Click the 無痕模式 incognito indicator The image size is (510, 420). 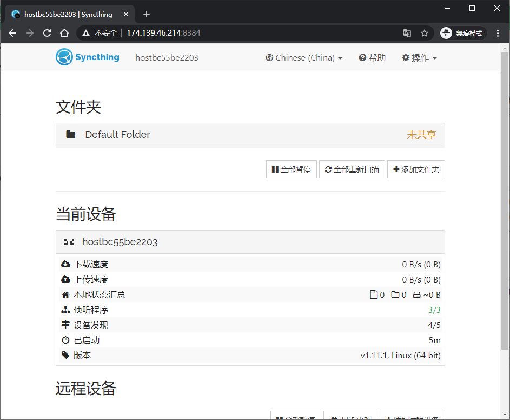463,33
